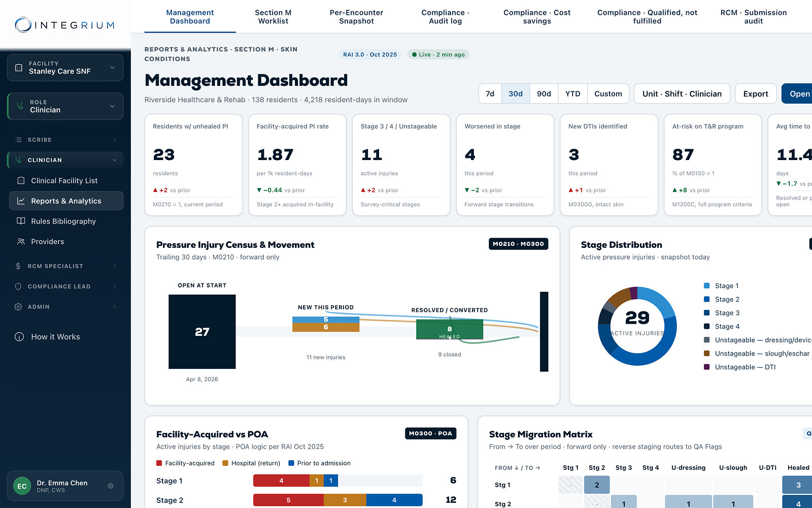
Task: Expand the Compliance Lead section
Action: (65, 287)
